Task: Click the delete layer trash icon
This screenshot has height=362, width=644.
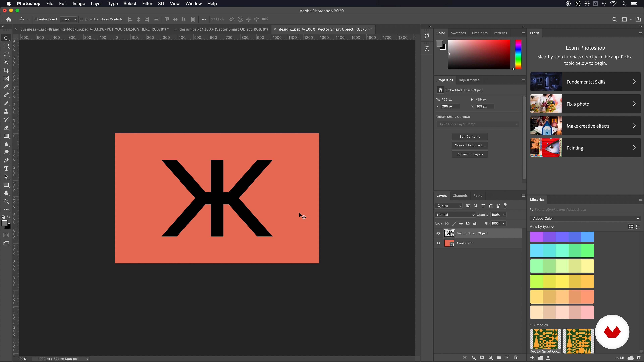Action: click(x=516, y=357)
